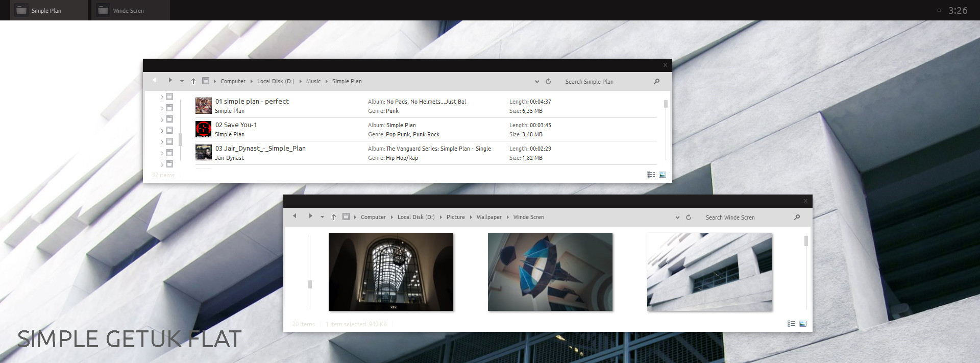This screenshot has width=980, height=363.
Task: Open recent locations dropdown in Winde Scren window
Action: (x=322, y=217)
